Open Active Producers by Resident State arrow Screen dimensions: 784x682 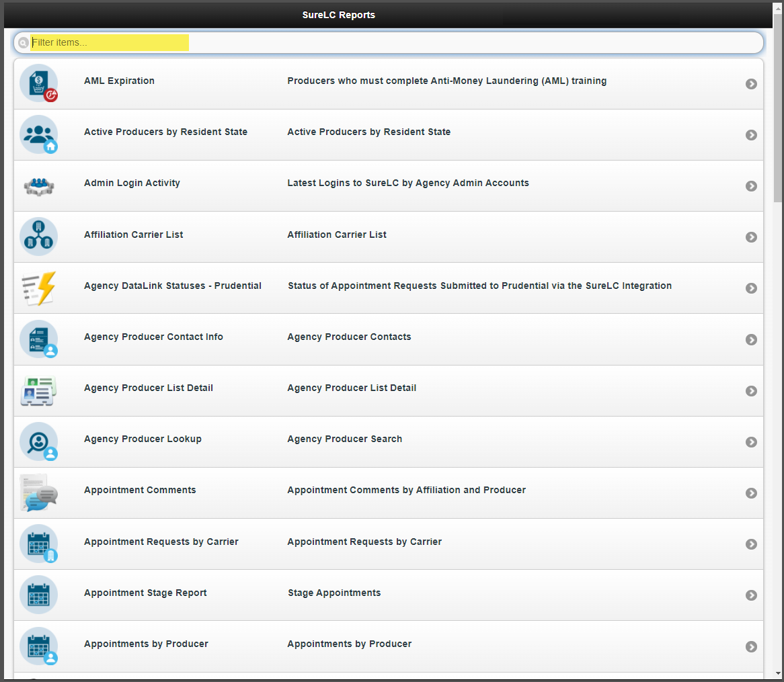click(x=751, y=135)
